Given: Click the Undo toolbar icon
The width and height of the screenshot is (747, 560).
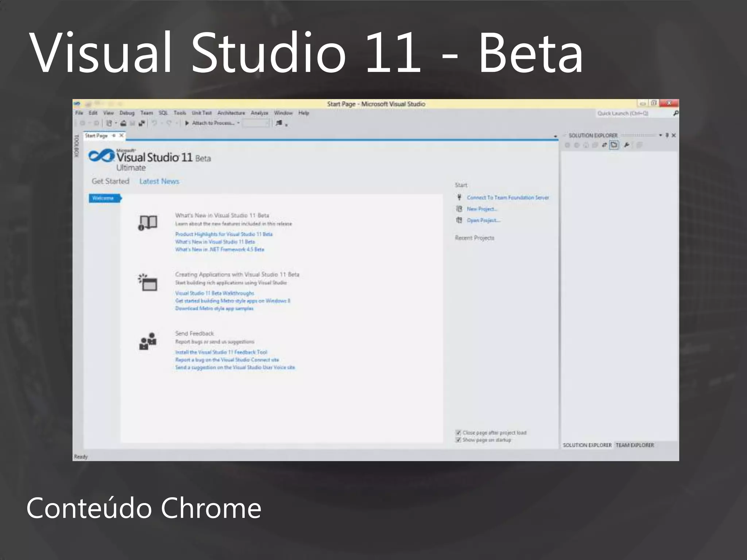Looking at the screenshot, I should 154,123.
